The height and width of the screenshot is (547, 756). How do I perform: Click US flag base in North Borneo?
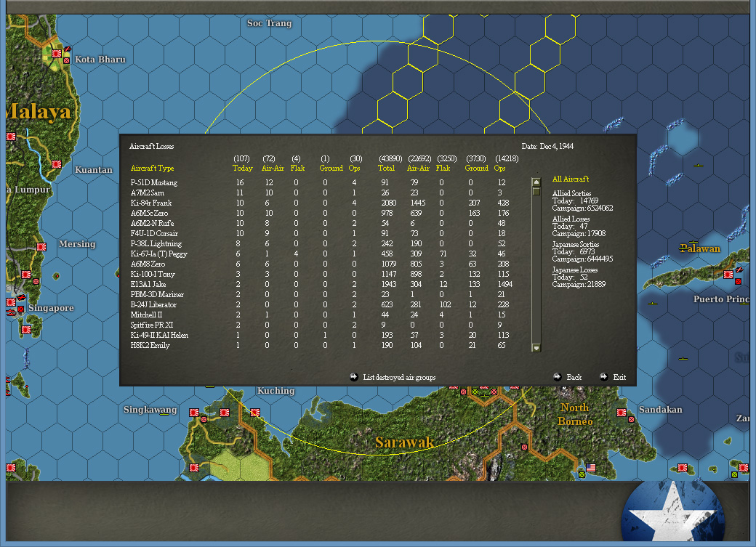point(590,468)
